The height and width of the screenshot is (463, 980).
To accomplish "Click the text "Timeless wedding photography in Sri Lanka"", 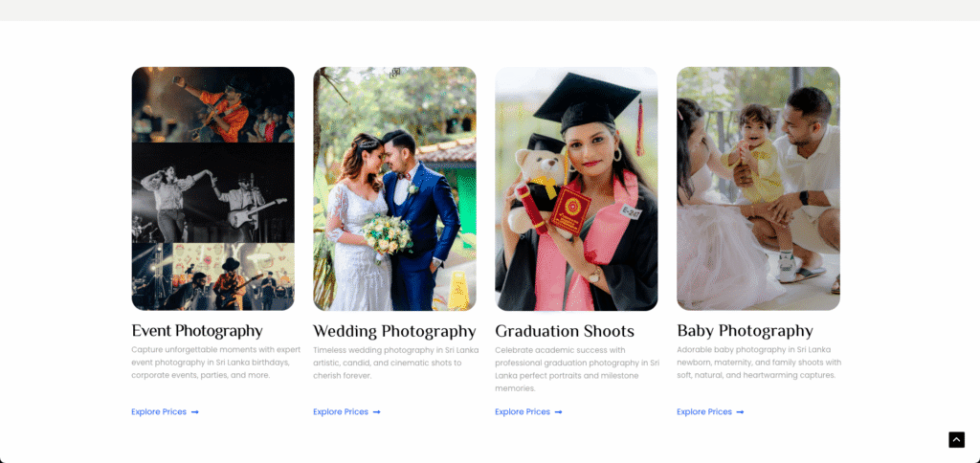I will tap(395, 350).
